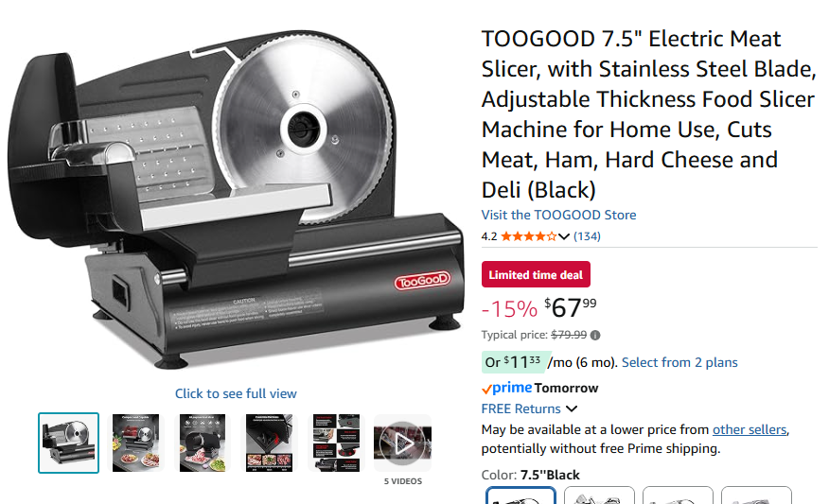Viewport: 829px width, 504px height.
Task: Play the product video thumbnail
Action: pos(403,443)
